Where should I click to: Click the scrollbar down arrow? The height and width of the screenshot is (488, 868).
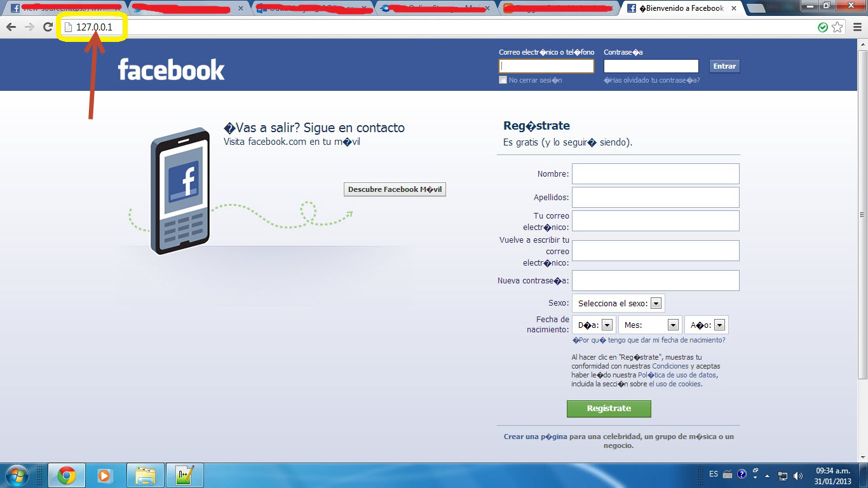pos(863,457)
